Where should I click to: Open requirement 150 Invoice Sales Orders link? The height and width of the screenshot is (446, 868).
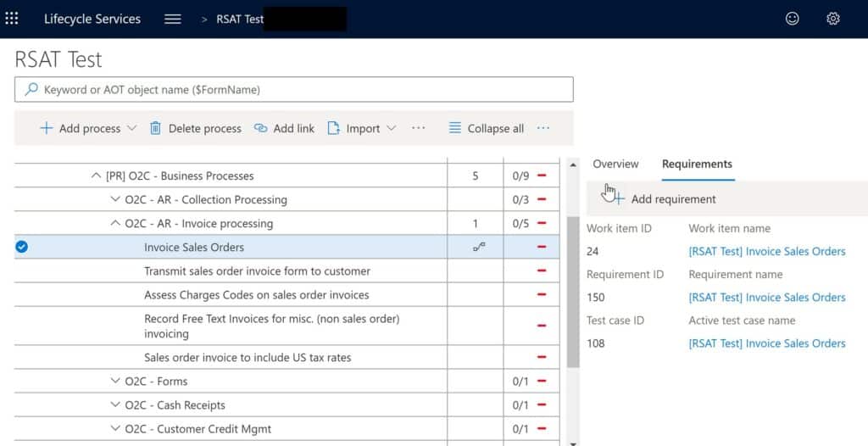tap(766, 298)
